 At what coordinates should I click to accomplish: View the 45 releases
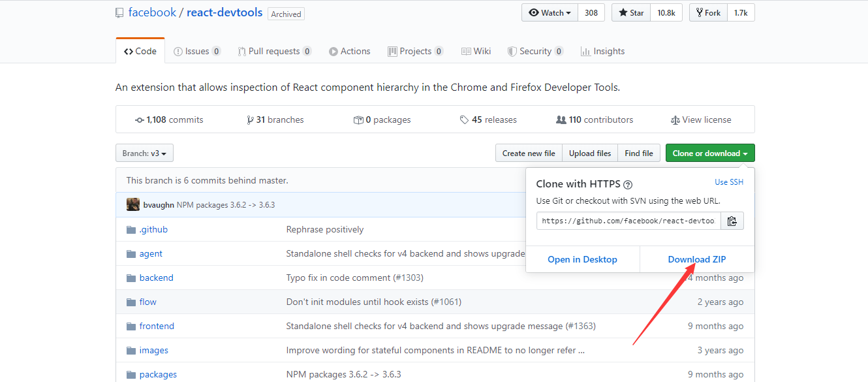coord(488,120)
